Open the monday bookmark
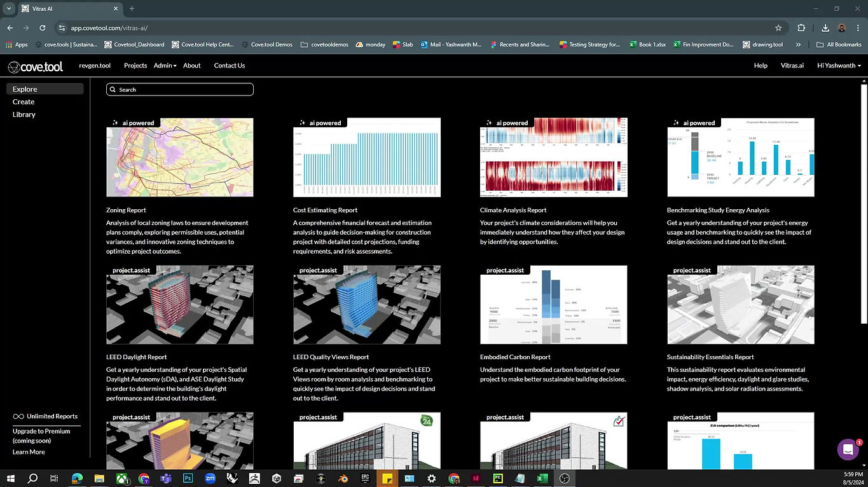This screenshot has width=868, height=487. click(370, 45)
